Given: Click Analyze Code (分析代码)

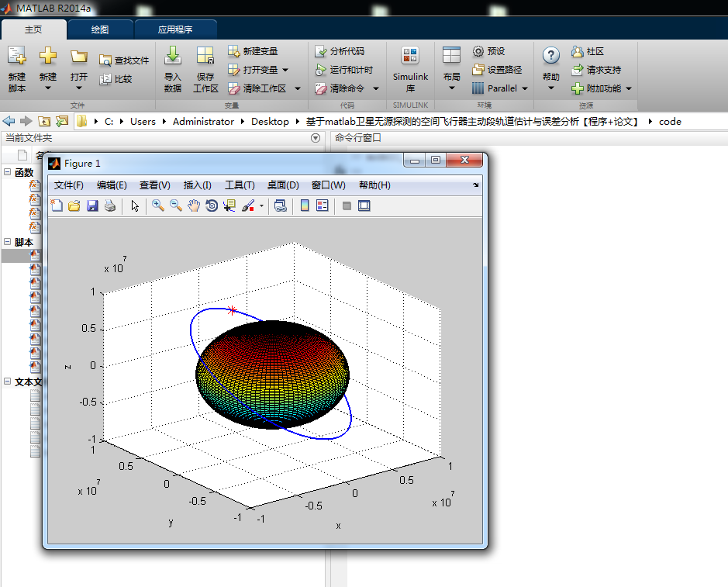Looking at the screenshot, I should click(340, 51).
